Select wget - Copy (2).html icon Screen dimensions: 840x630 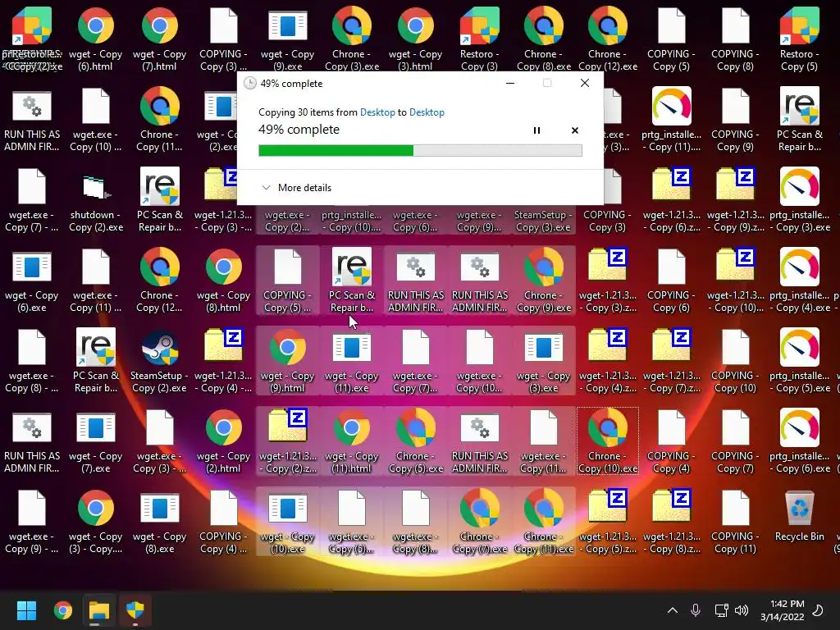[x=223, y=441]
